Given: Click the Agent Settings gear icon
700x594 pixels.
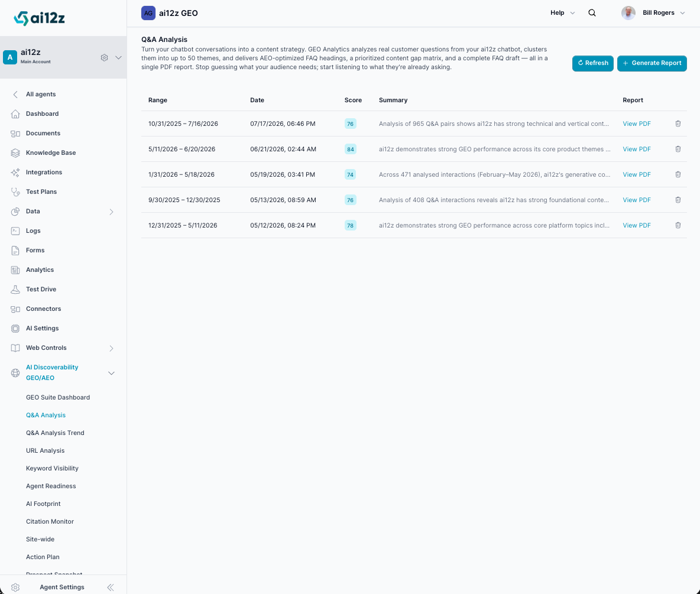Looking at the screenshot, I should click(15, 587).
